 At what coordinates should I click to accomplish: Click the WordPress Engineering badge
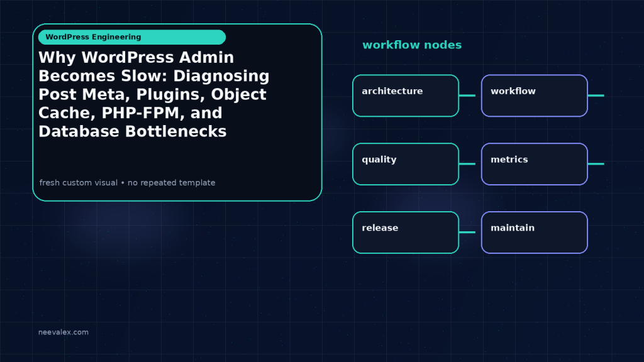[x=132, y=37]
